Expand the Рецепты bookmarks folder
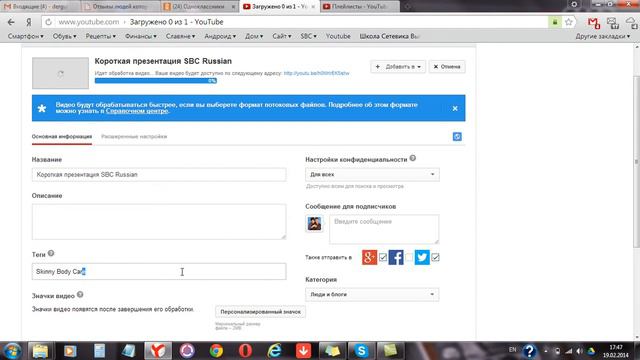Viewport: 640px width, 360px height. coord(100,36)
